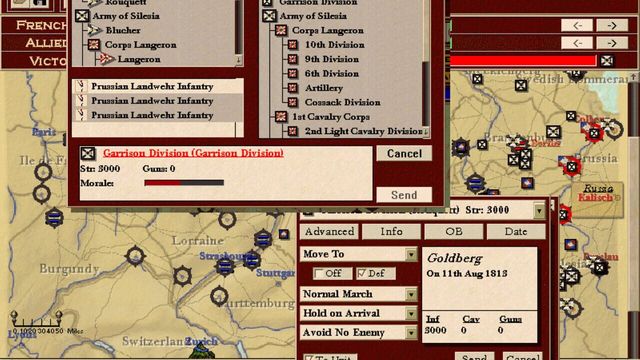Viewport: 640px width, 360px height.
Task: Open the Garrison Division red link
Action: pos(193,153)
